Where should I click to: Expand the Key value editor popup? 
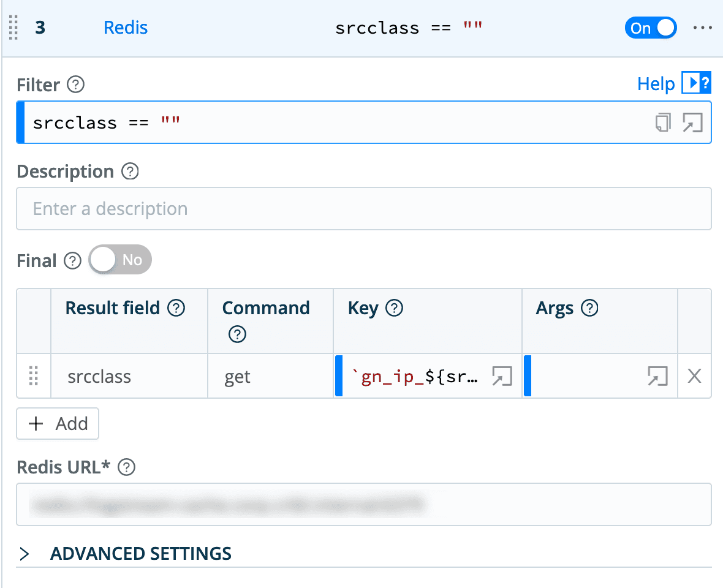click(502, 377)
